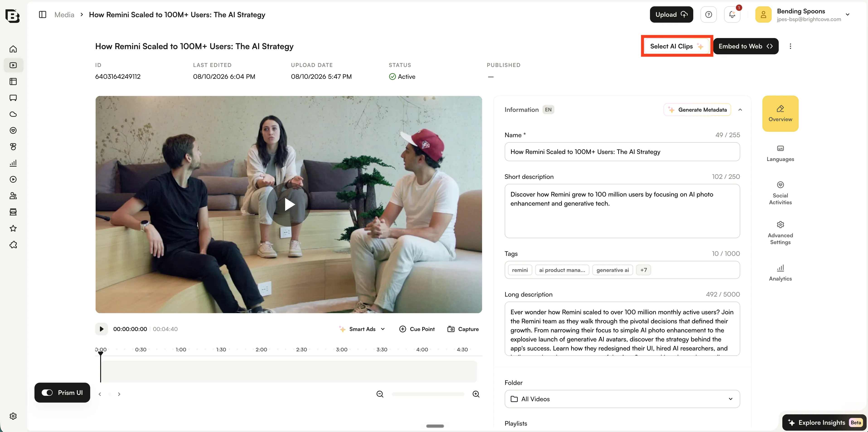Open the three-dot more options menu
Viewport: 868px width, 432px height.
[x=790, y=46]
